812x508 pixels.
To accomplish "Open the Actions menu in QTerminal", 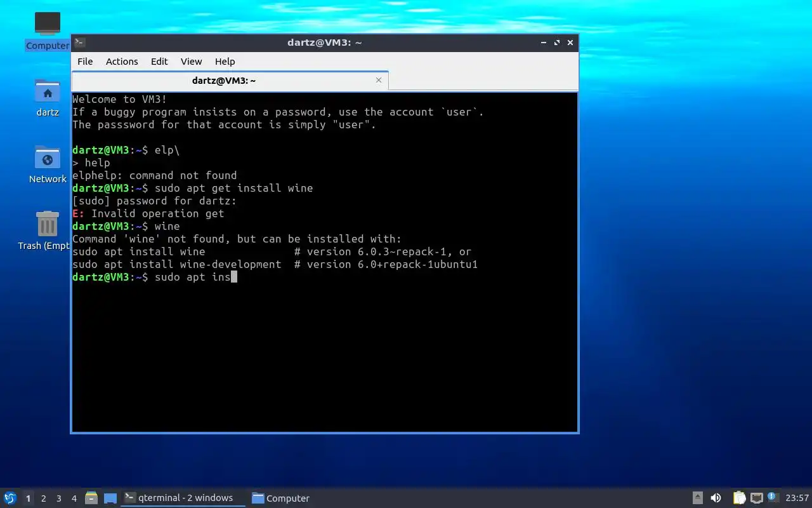I will (122, 62).
